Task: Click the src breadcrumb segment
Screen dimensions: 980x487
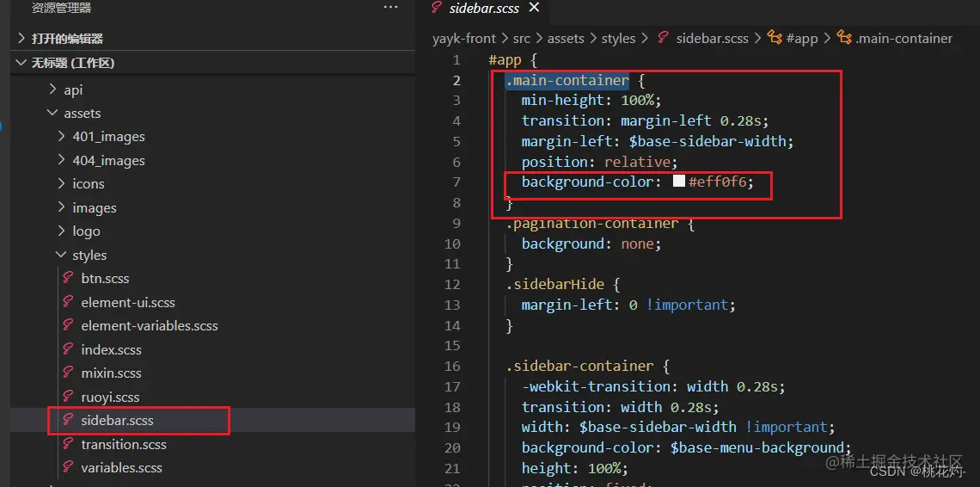Action: [x=521, y=38]
